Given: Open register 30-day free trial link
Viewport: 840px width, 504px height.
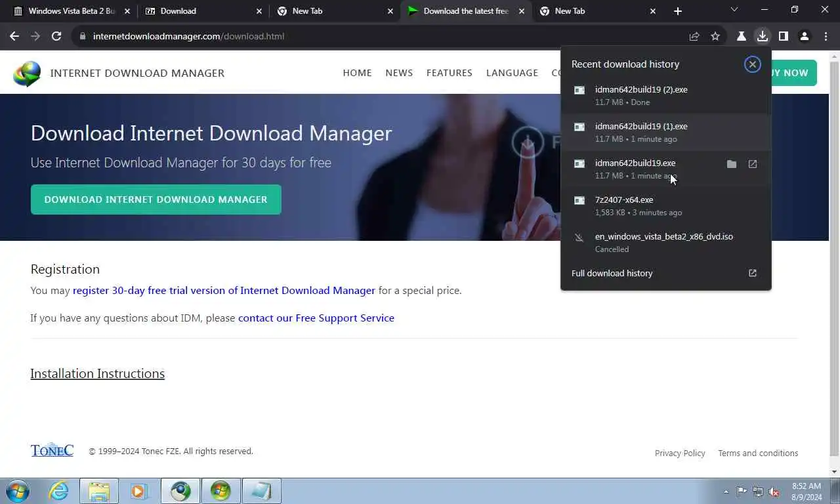Looking at the screenshot, I should 224,290.
